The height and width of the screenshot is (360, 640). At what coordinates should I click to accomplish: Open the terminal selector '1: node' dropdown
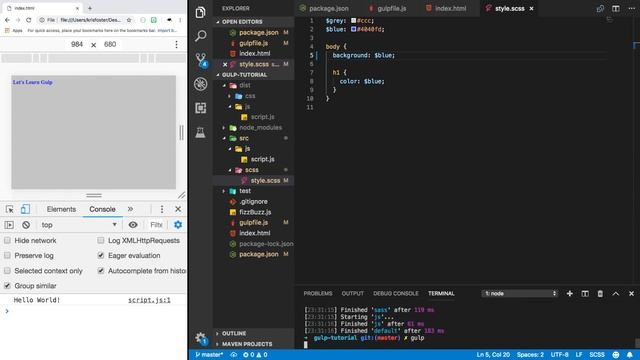point(520,293)
